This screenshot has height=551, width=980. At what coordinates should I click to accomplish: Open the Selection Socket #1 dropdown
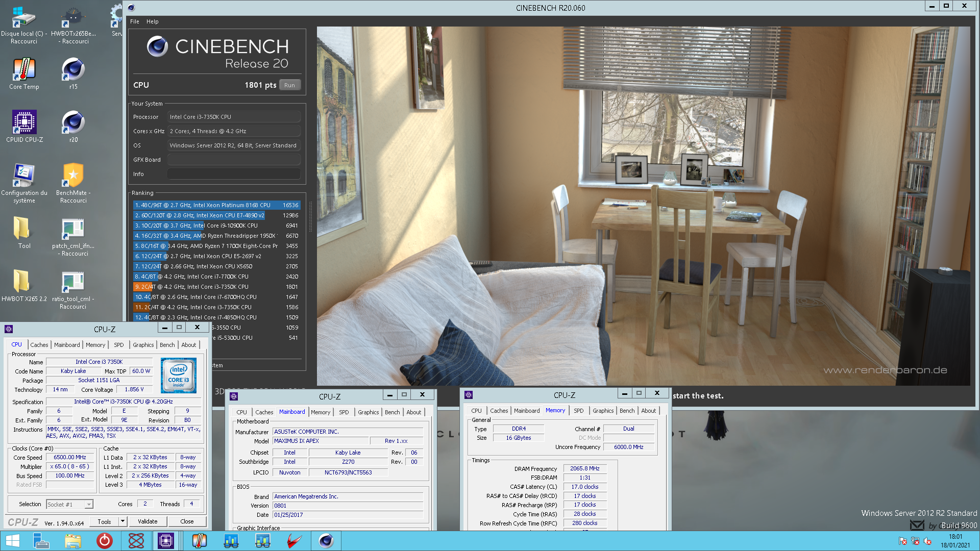pos(69,504)
